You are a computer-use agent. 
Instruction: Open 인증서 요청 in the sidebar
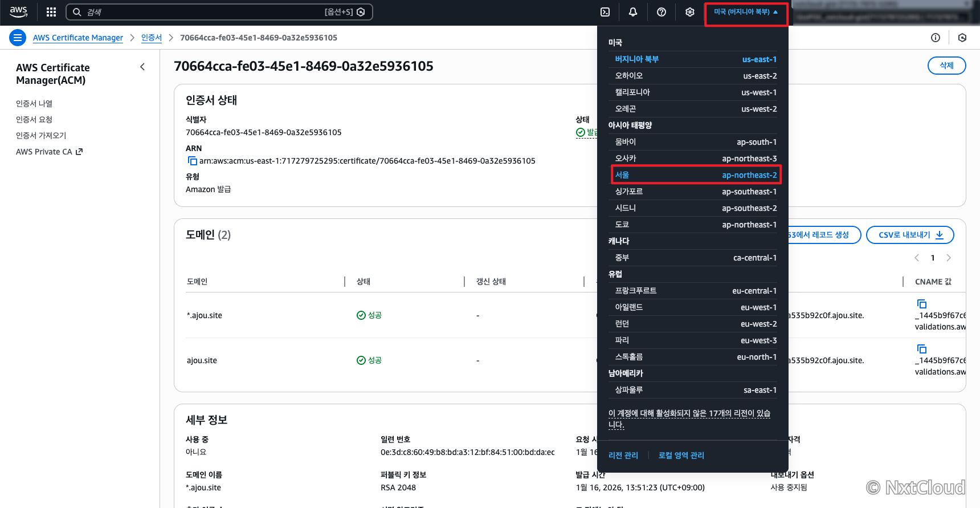pyautogui.click(x=34, y=120)
